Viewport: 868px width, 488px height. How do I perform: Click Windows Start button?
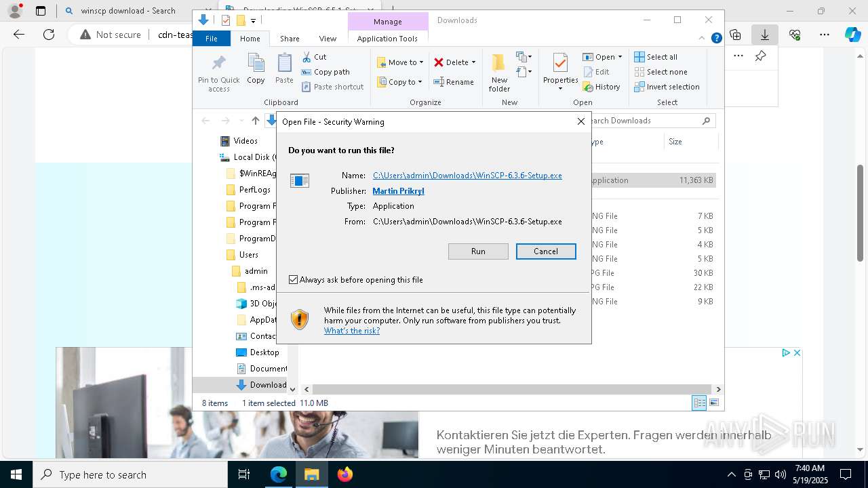click(x=16, y=474)
